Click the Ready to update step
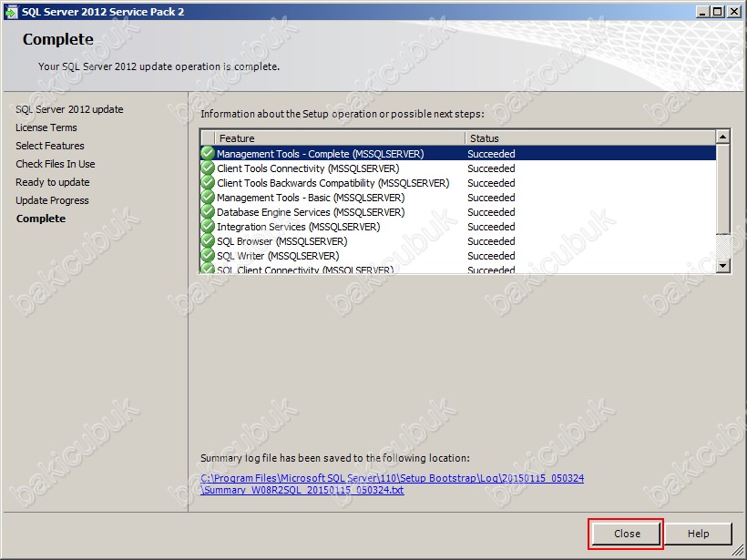The height and width of the screenshot is (560, 747). (x=53, y=182)
